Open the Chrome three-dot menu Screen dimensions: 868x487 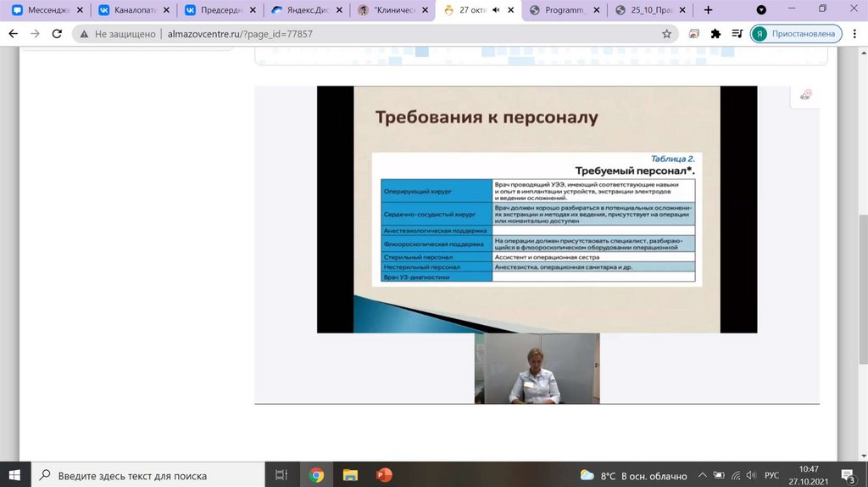[854, 34]
